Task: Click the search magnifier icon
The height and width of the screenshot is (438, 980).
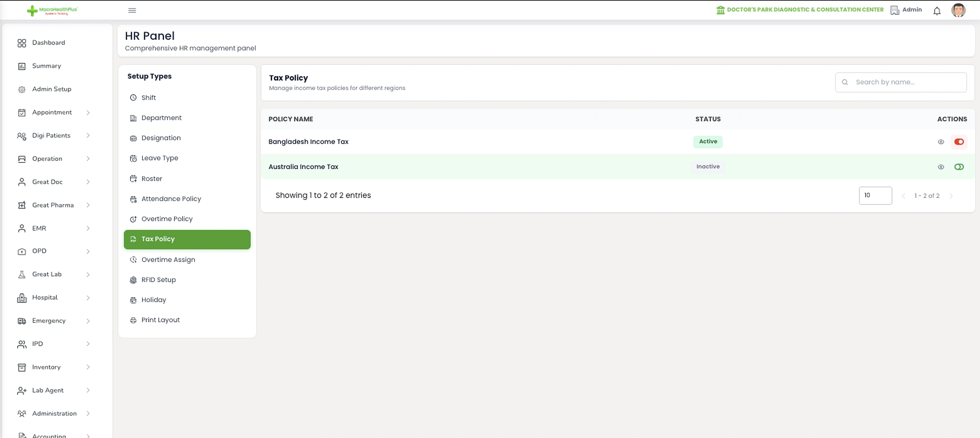Action: [845, 82]
